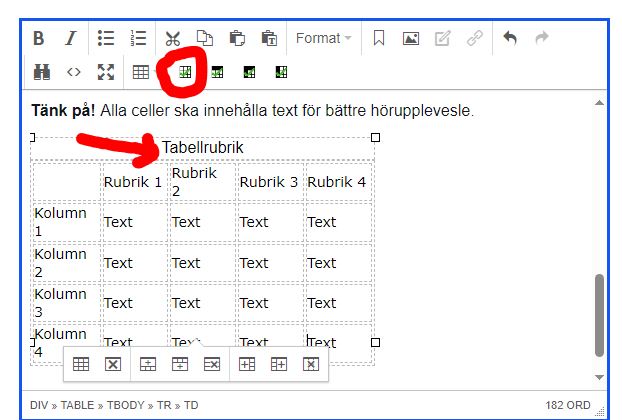Click Text cell in Kolumn 2 under Rubrik 3

[270, 263]
